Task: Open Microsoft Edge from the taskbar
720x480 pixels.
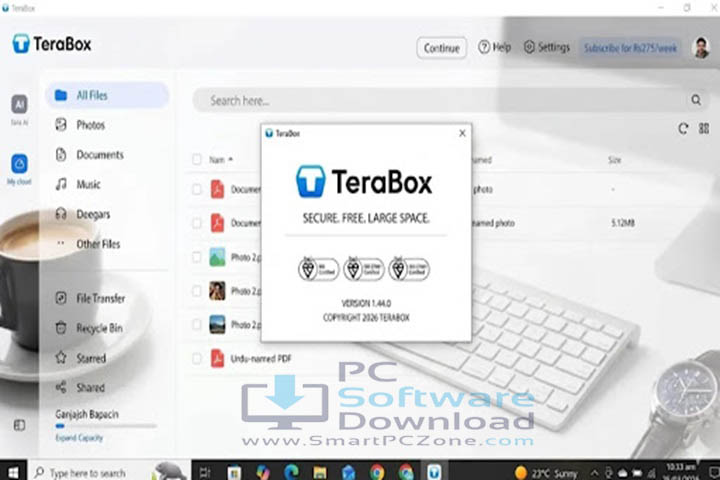Action: [x=291, y=472]
